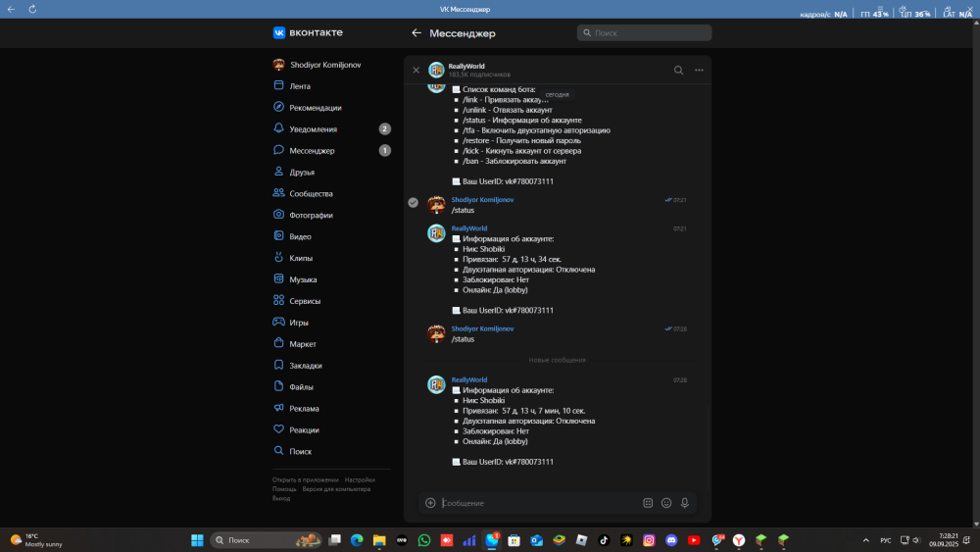The image size is (980, 552).
Task: Open YouTube from the taskbar
Action: pyautogui.click(x=694, y=540)
